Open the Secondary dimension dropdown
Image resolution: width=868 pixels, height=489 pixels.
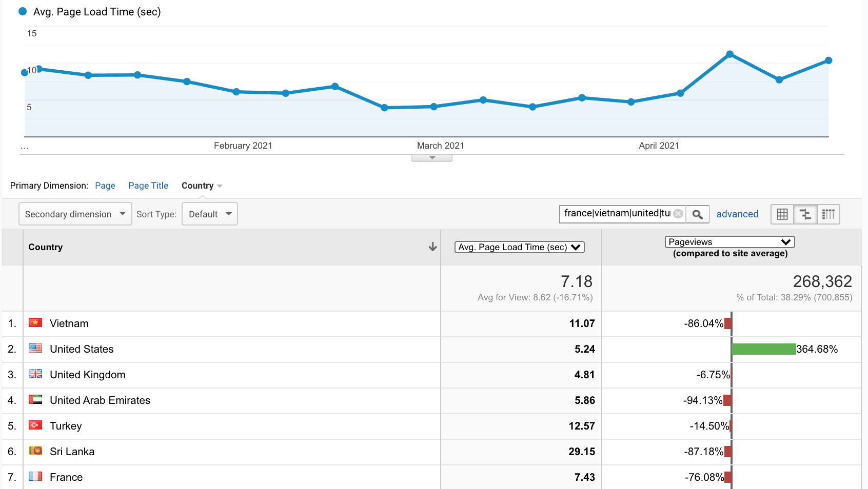pyautogui.click(x=75, y=214)
